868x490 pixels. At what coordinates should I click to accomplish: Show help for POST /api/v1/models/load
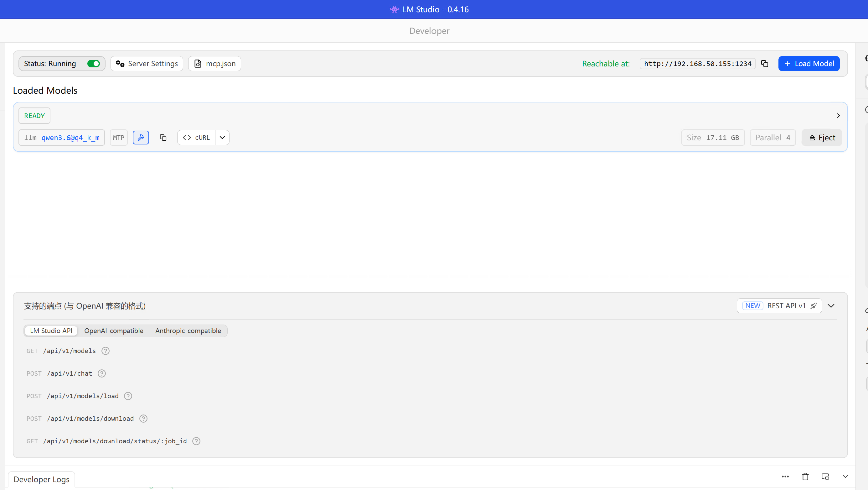(x=128, y=396)
